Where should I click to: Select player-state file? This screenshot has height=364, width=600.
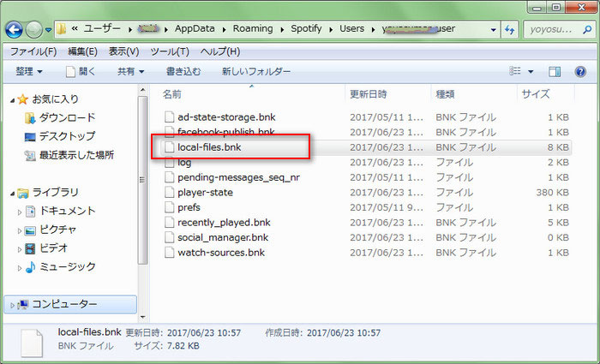(205, 193)
